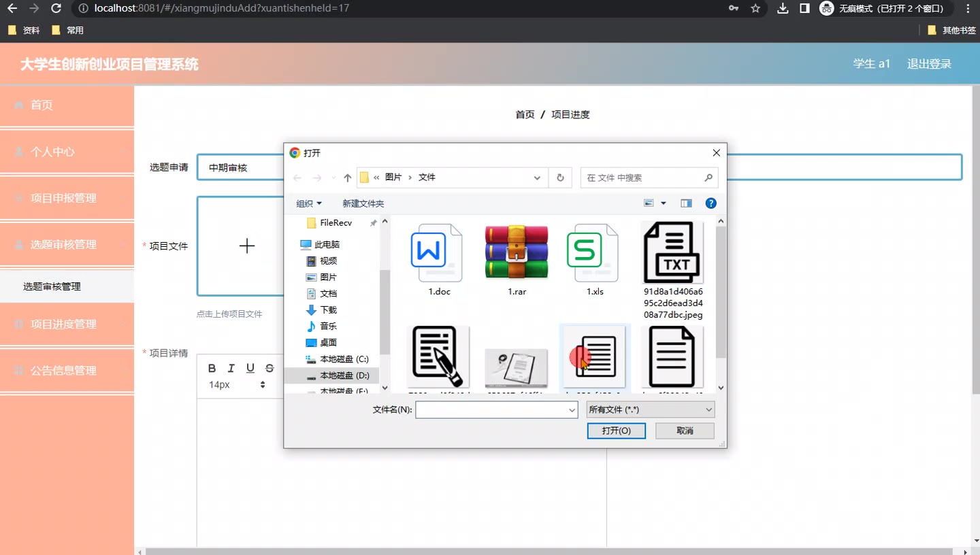Select the 1.doc file thumbnail
Image resolution: width=980 pixels, height=555 pixels.
click(439, 260)
